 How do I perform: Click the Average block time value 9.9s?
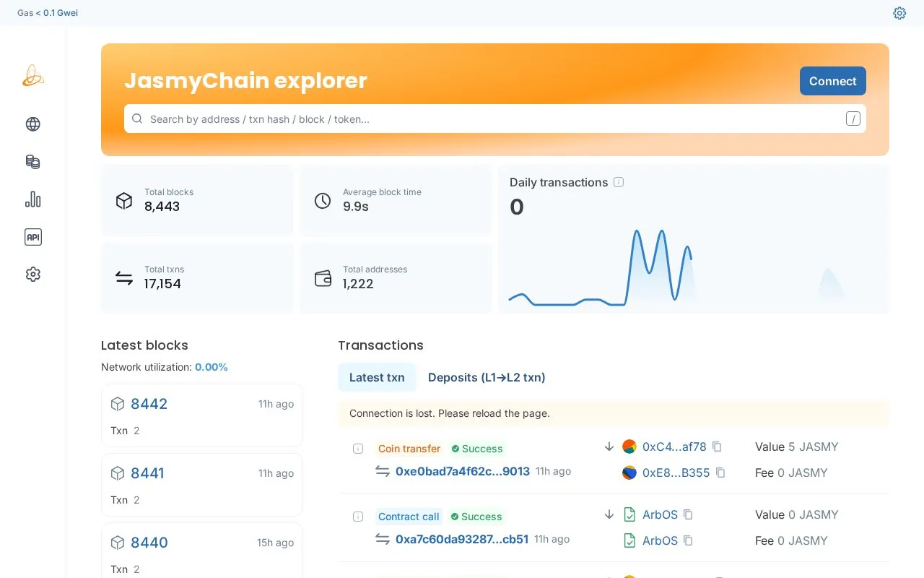pos(356,207)
